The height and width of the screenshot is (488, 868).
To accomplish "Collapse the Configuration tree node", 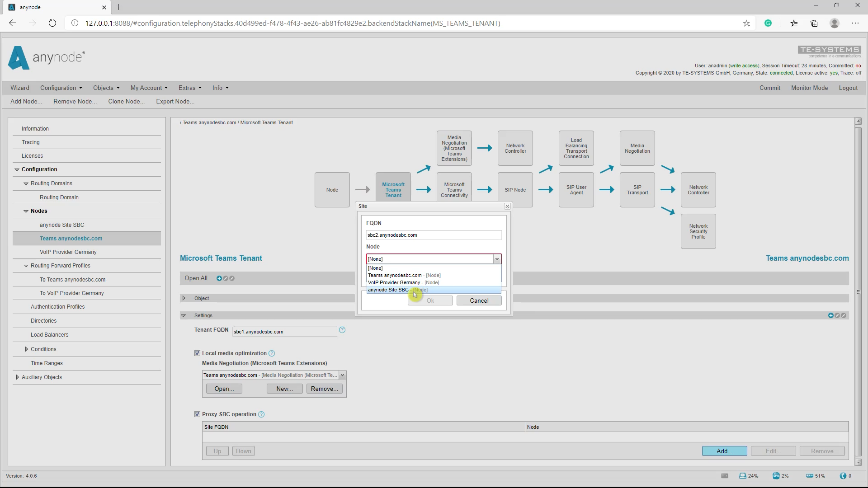I will tap(17, 169).
